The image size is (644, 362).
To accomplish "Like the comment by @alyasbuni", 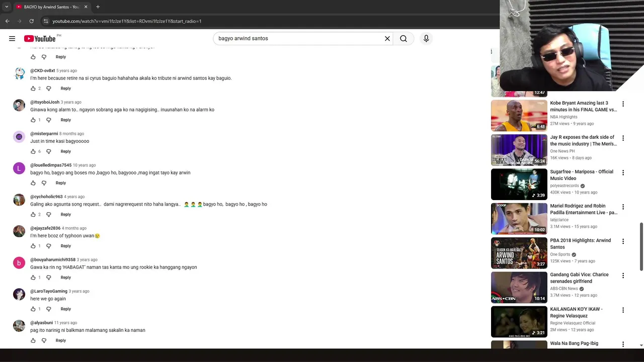I will click(x=33, y=340).
